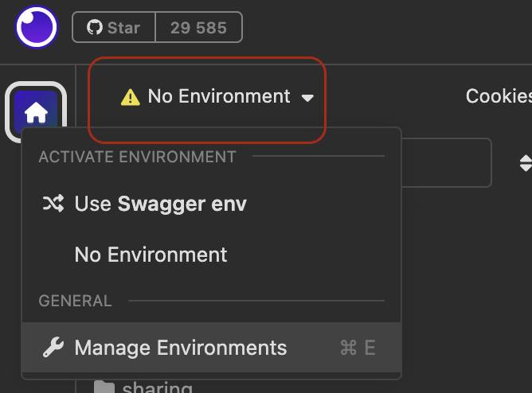Click the yellow warning triangle icon
Viewport: 532px width, 393px height.
[x=130, y=97]
